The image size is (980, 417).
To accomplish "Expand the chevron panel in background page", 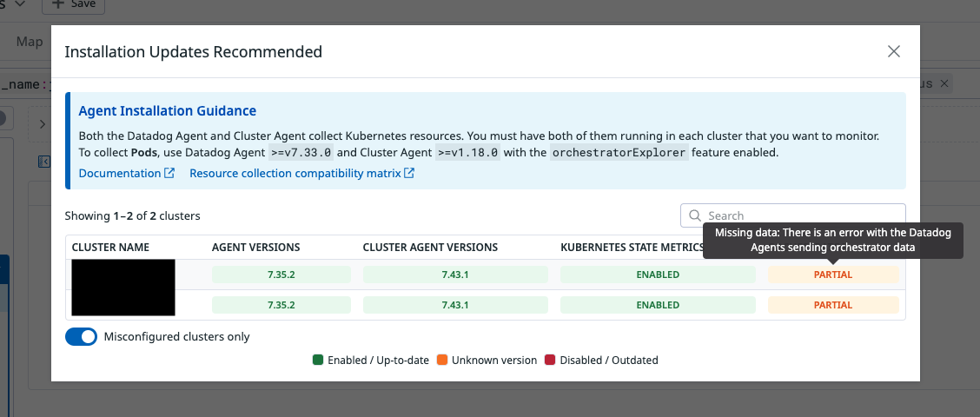I will pos(43,124).
